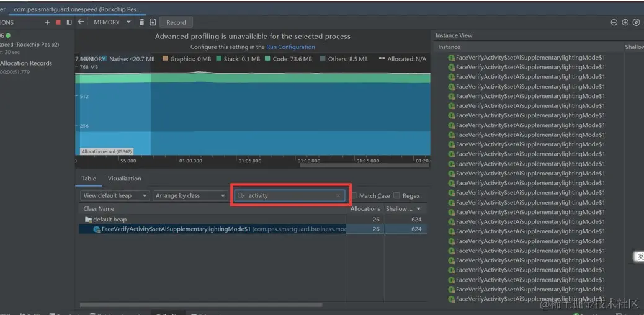Open the 'View default heap' dropdown

click(115, 195)
